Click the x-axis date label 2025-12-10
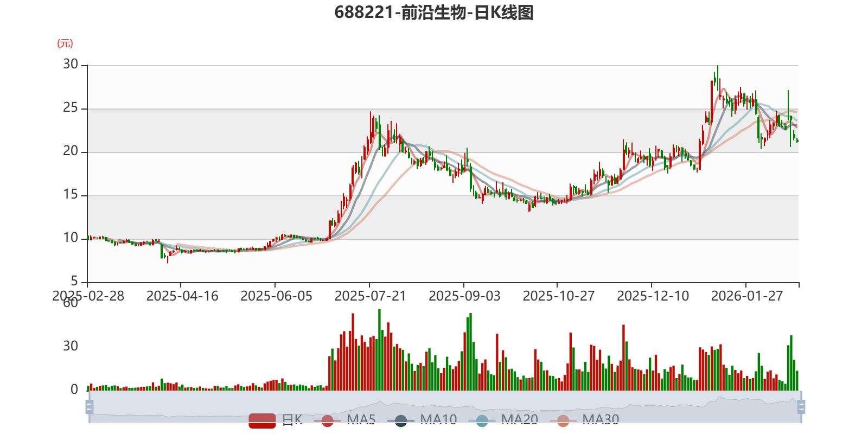 tap(653, 296)
